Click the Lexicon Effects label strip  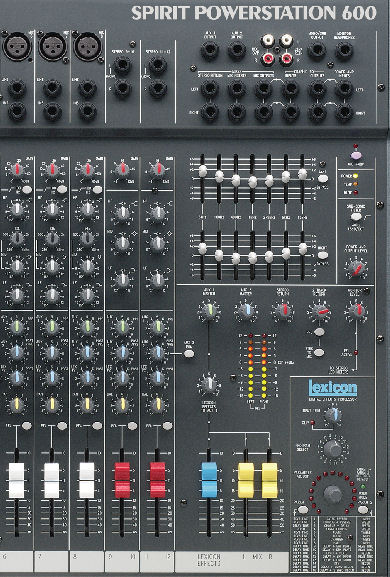(x=209, y=560)
